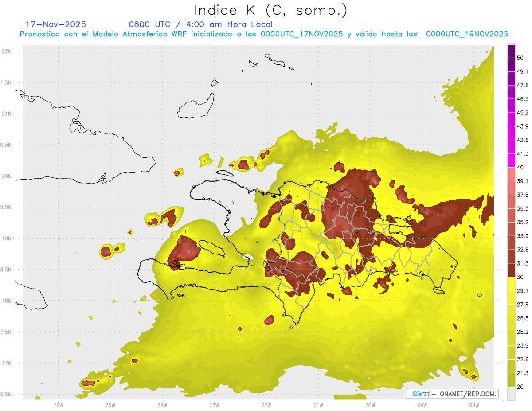Screen dimensions: 532x411
Task: Click the color scale value "31.3"
Action: point(523,263)
